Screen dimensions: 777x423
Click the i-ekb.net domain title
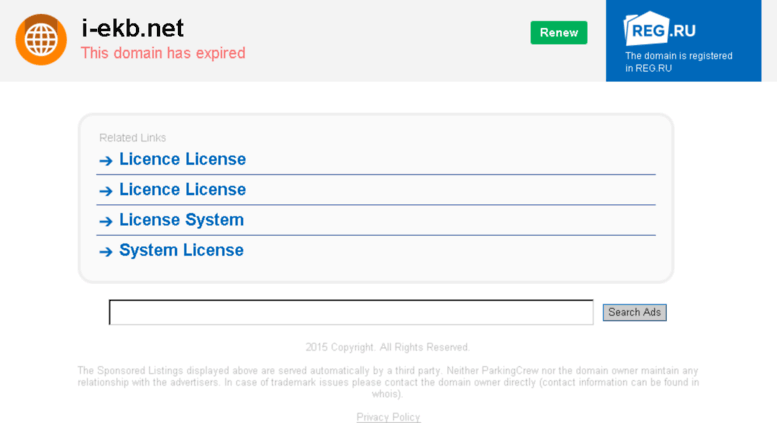133,28
